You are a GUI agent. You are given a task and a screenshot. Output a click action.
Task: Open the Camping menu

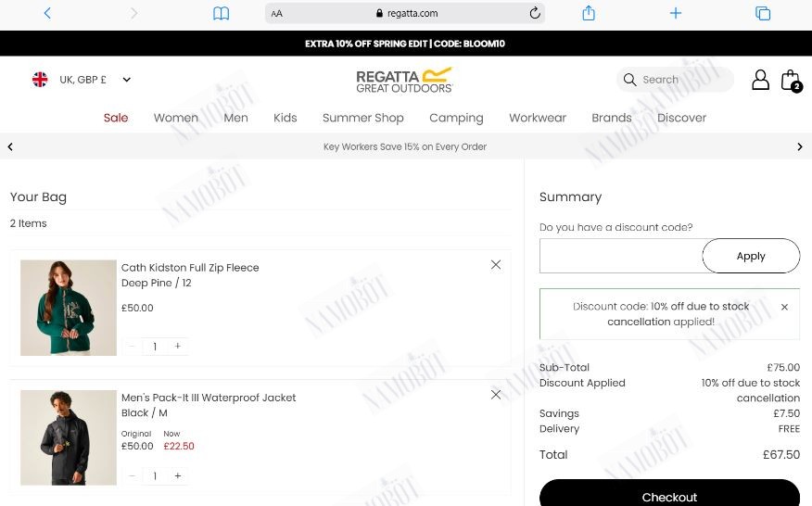[x=456, y=118]
